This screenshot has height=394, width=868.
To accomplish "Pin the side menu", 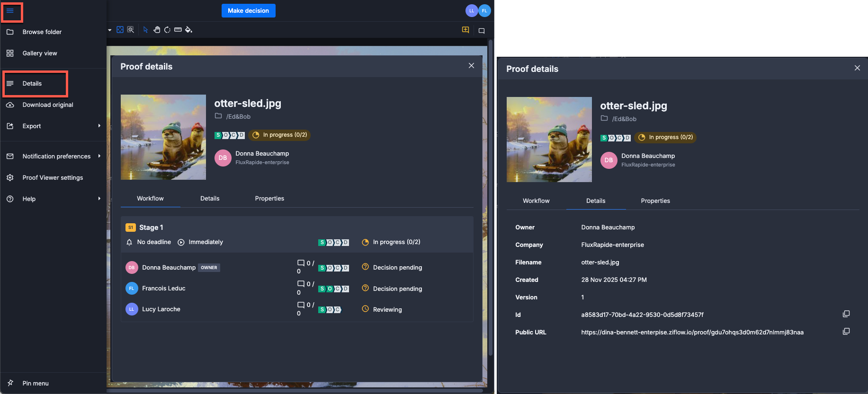I will tap(36, 383).
